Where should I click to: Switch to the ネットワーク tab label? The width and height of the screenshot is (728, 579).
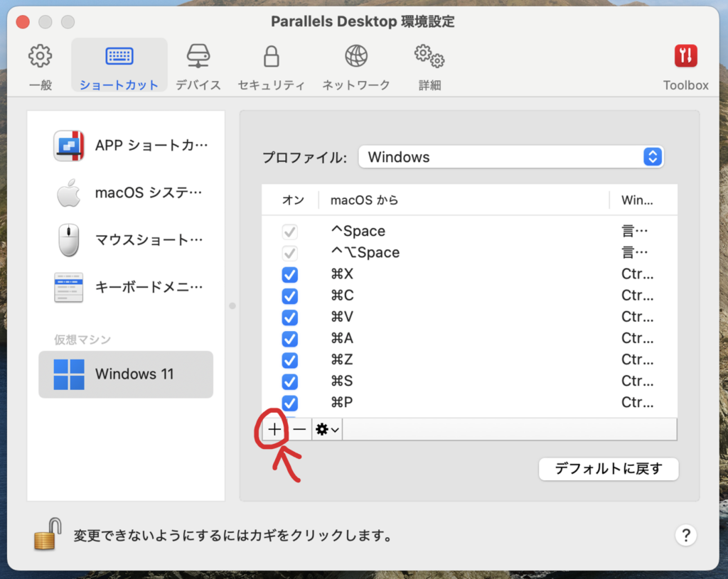coord(356,85)
